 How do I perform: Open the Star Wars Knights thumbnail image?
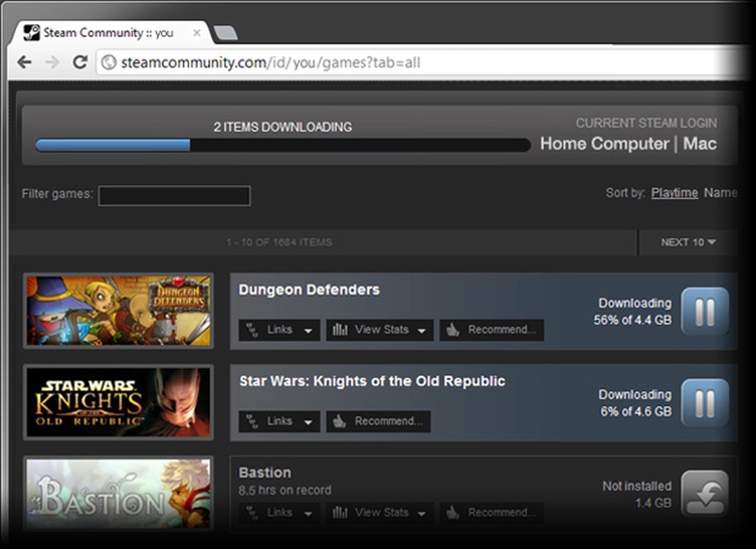[118, 402]
